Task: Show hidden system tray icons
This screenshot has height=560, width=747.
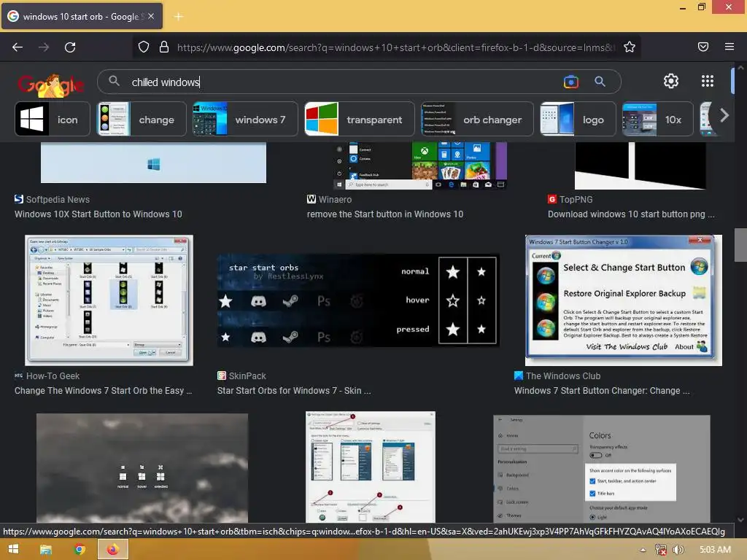Action: 643,550
